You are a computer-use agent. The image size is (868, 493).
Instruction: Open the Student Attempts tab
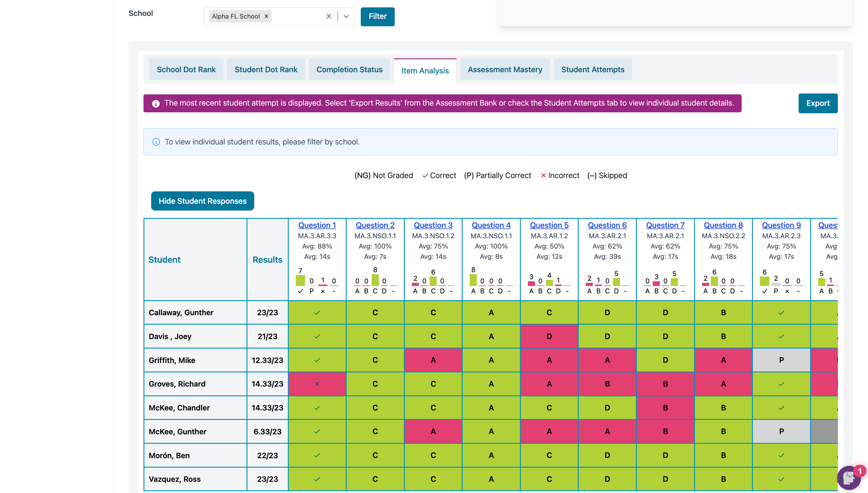tap(593, 69)
